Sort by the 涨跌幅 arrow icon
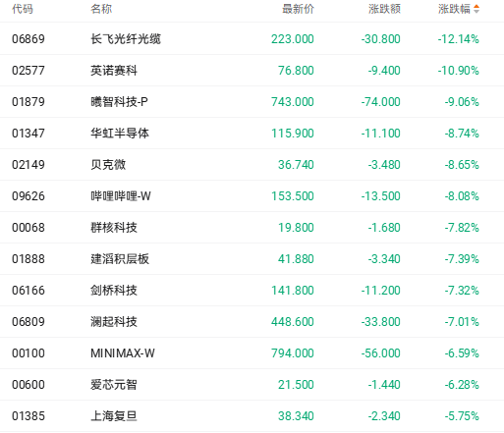Viewport: 504px width, 433px height. pyautogui.click(x=476, y=9)
